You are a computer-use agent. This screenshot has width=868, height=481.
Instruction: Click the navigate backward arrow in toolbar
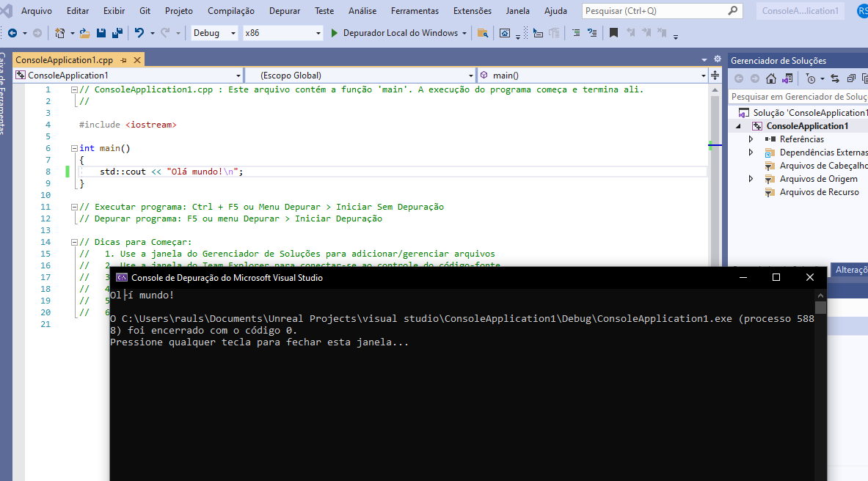click(12, 33)
